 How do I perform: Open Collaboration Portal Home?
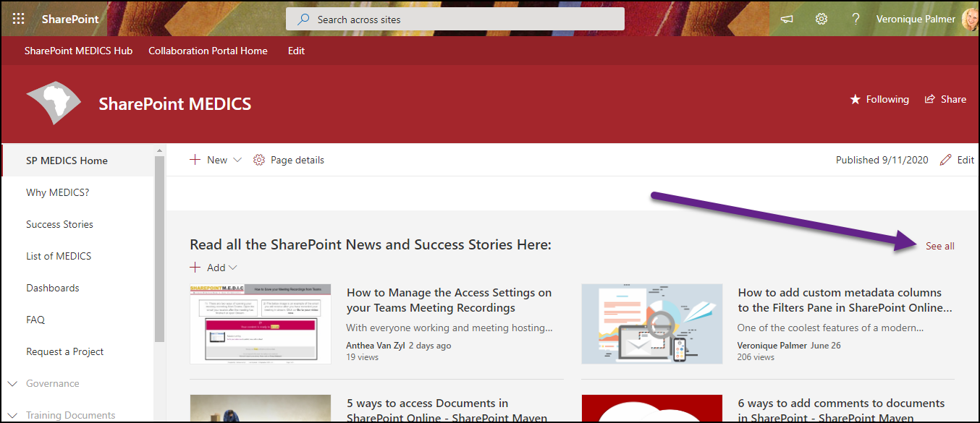208,51
